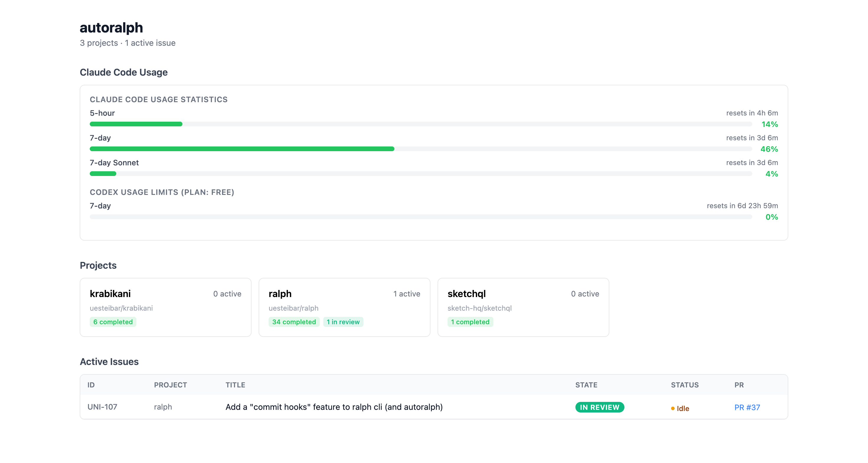Click the orange Idle status dot
Image resolution: width=868 pixels, height=463 pixels.
pos(673,408)
